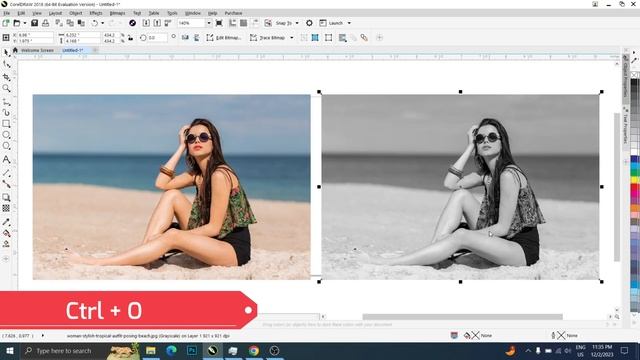Viewport: 640px width, 360px height.
Task: Click the Copy icon in toolbar
Action: [x=70, y=23]
